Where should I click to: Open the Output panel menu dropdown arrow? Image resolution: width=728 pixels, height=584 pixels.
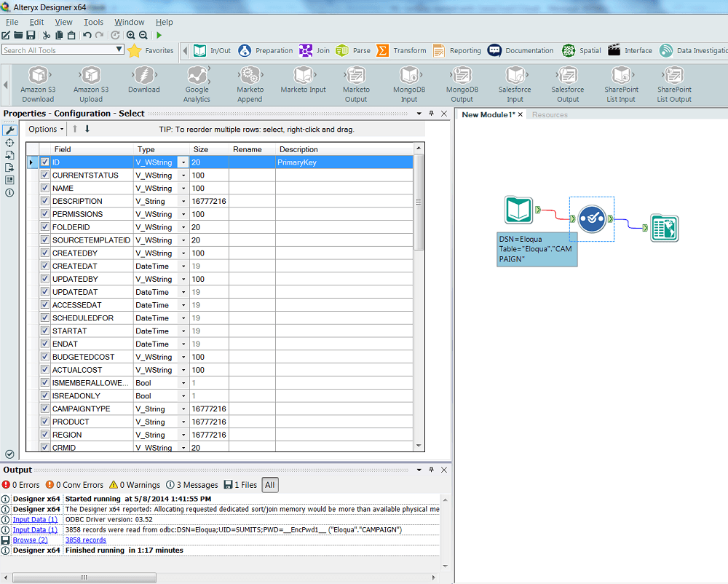tap(419, 470)
